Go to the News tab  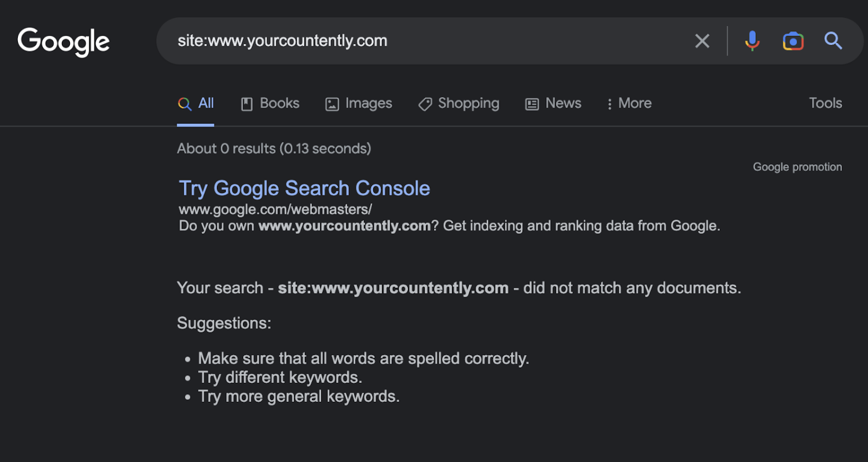point(553,104)
